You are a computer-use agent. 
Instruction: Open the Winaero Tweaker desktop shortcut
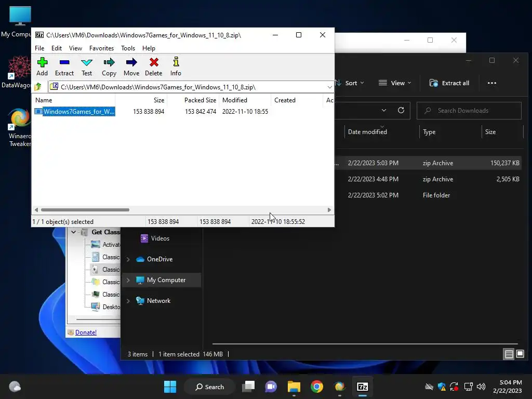pos(20,127)
